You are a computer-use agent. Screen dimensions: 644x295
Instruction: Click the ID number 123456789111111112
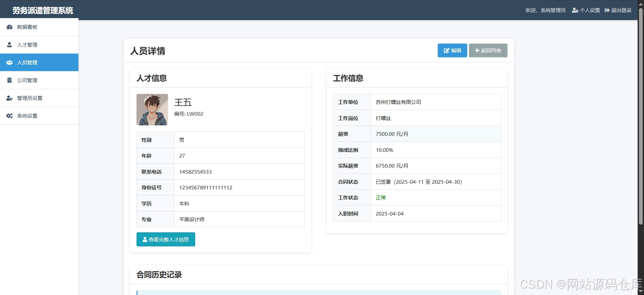206,188
